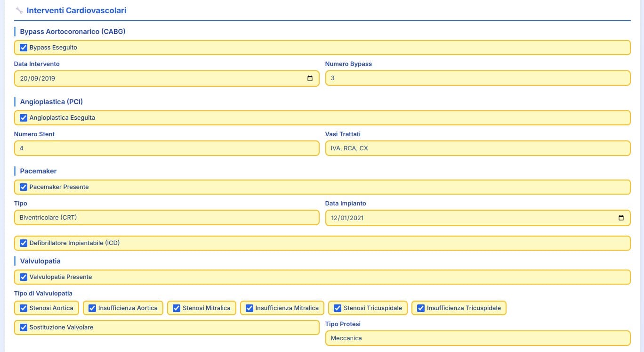Toggle Angioplastica Eseguita checkbox
644x352 pixels.
coord(24,118)
